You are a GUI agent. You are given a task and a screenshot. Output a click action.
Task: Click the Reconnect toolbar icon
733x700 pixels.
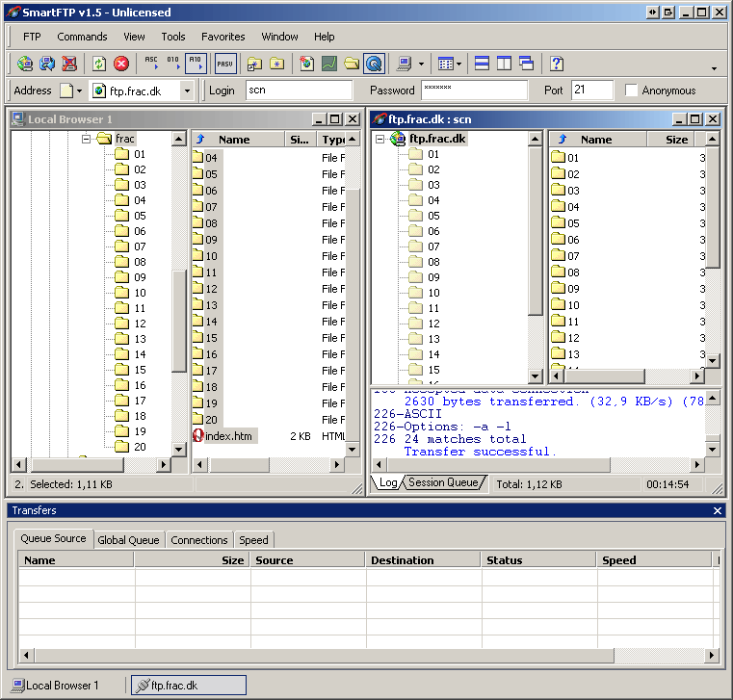47,64
